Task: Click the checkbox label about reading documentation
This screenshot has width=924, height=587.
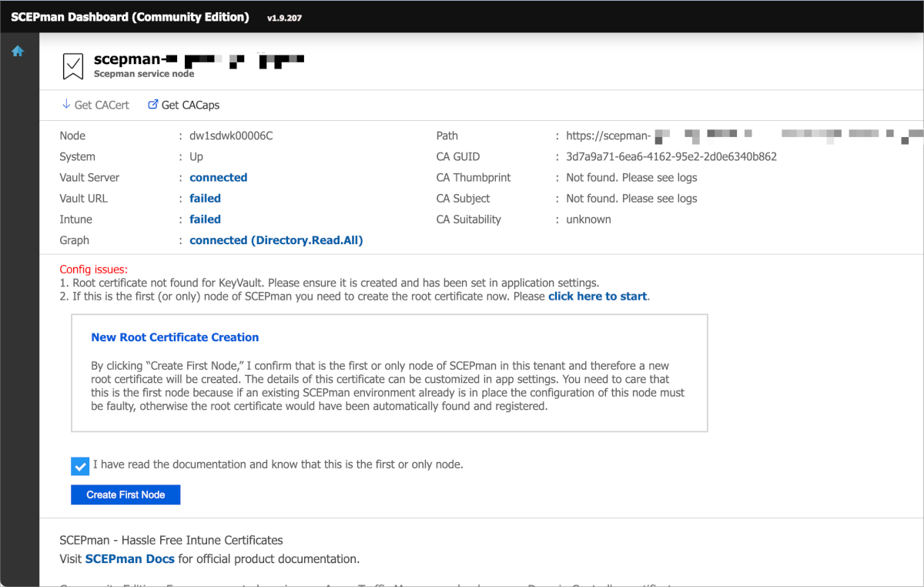Action: [278, 465]
